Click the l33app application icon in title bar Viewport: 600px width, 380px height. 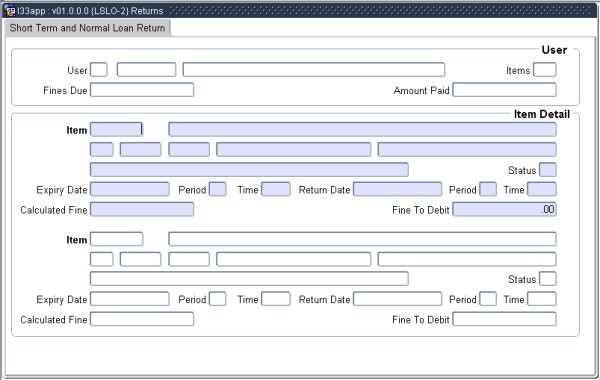(10, 11)
